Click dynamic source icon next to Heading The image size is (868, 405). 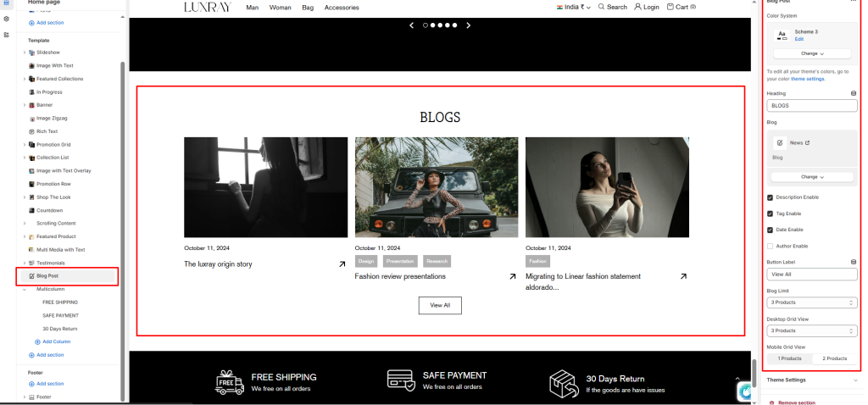click(x=853, y=93)
